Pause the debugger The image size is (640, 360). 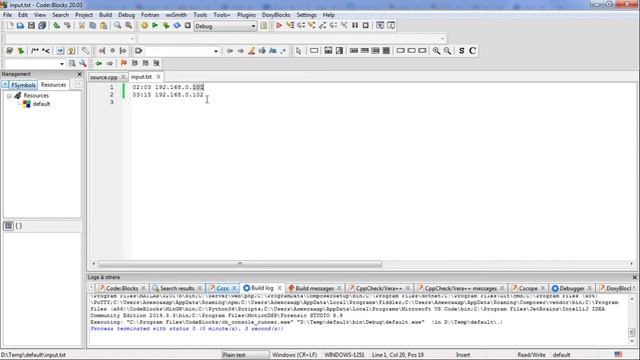pyautogui.click(x=355, y=26)
